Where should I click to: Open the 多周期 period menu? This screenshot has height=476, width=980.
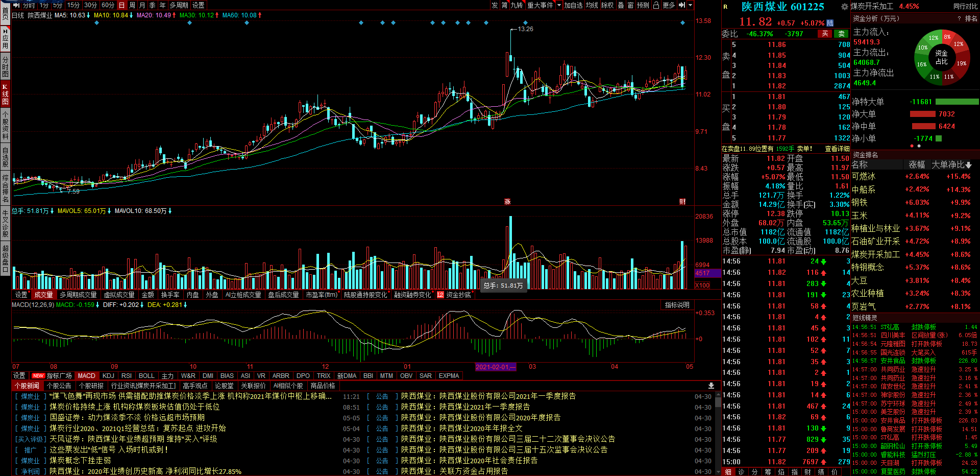(179, 5)
